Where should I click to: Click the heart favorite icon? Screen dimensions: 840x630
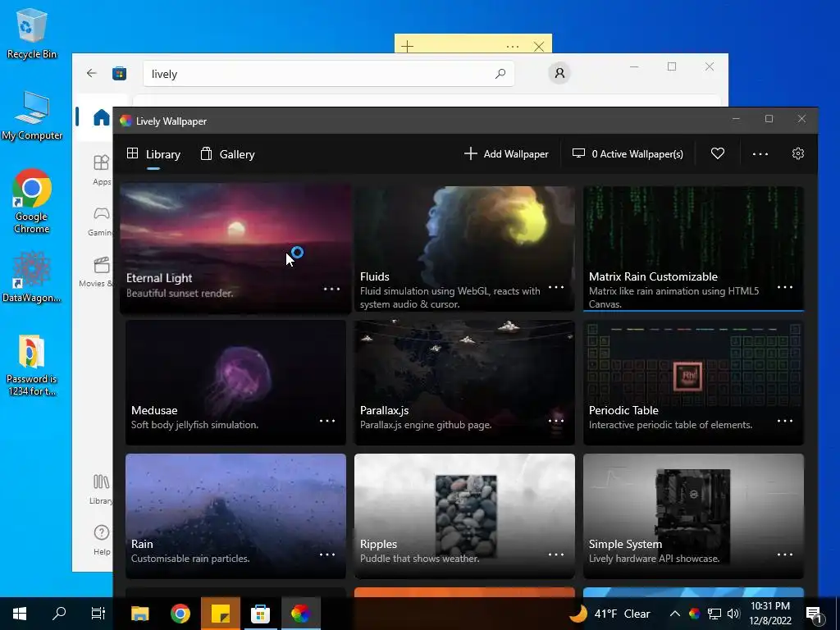717,153
